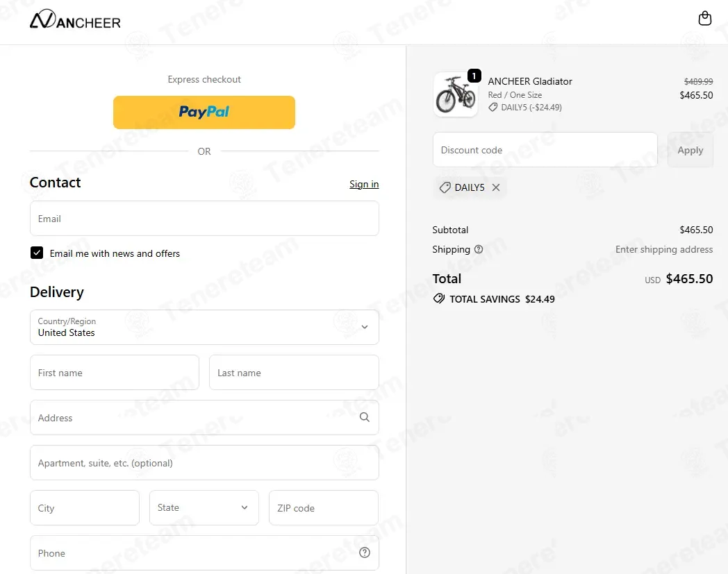Open the Country/Region dropdown
The height and width of the screenshot is (574, 728).
click(204, 327)
